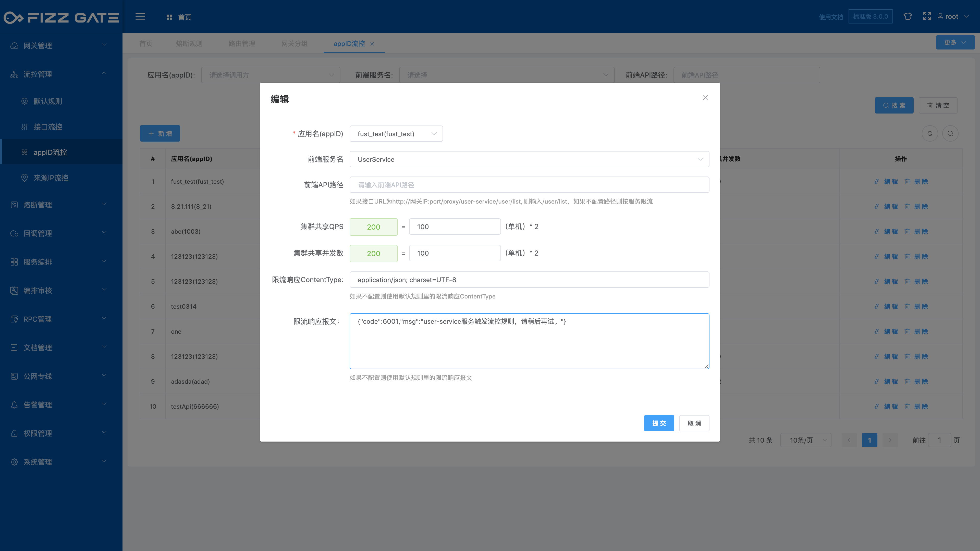Toggle fullscreen mode icon
This screenshot has width=980, height=551.
[927, 16]
